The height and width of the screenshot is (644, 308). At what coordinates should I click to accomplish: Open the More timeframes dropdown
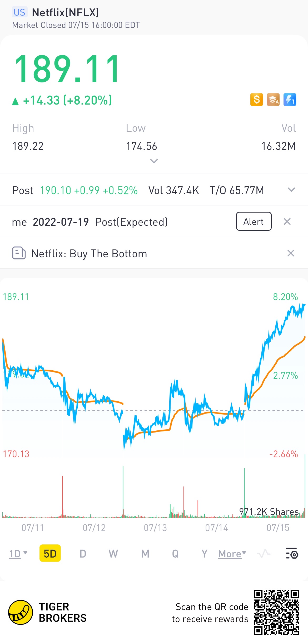pyautogui.click(x=232, y=554)
